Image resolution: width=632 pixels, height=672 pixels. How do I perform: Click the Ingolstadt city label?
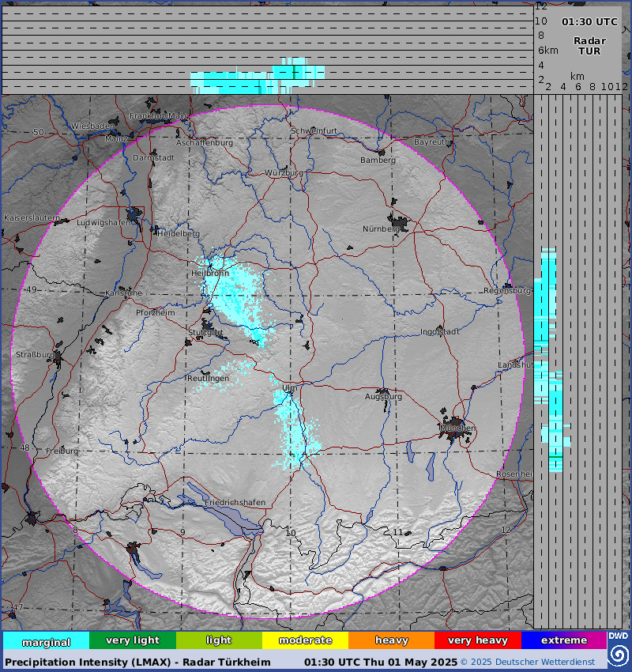(x=439, y=332)
